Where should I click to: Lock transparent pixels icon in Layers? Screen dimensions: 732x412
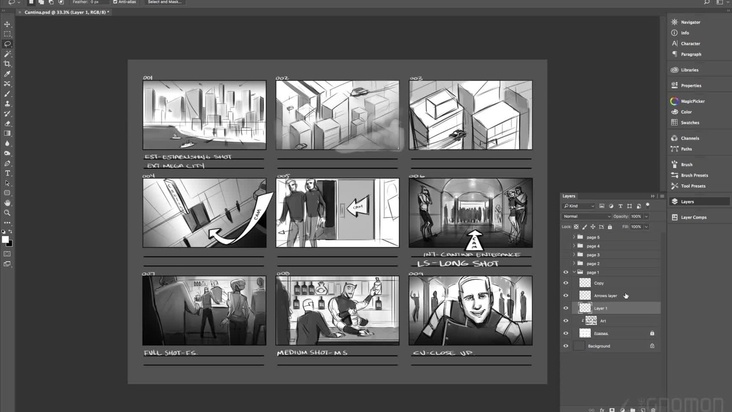(576, 227)
